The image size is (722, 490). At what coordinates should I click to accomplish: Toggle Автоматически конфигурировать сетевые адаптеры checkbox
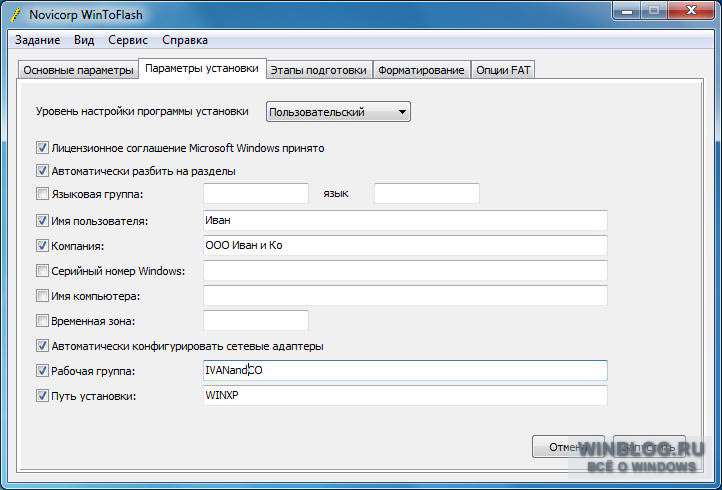(42, 345)
